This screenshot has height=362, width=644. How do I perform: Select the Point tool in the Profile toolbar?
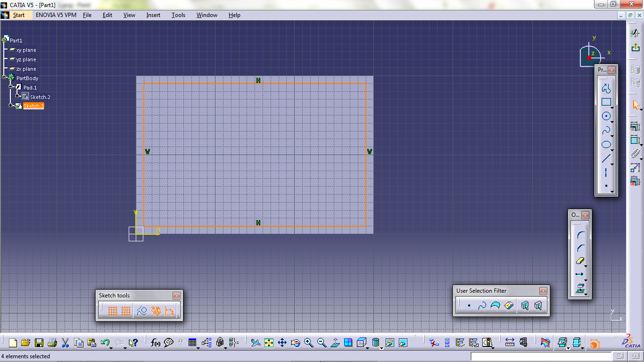click(606, 187)
